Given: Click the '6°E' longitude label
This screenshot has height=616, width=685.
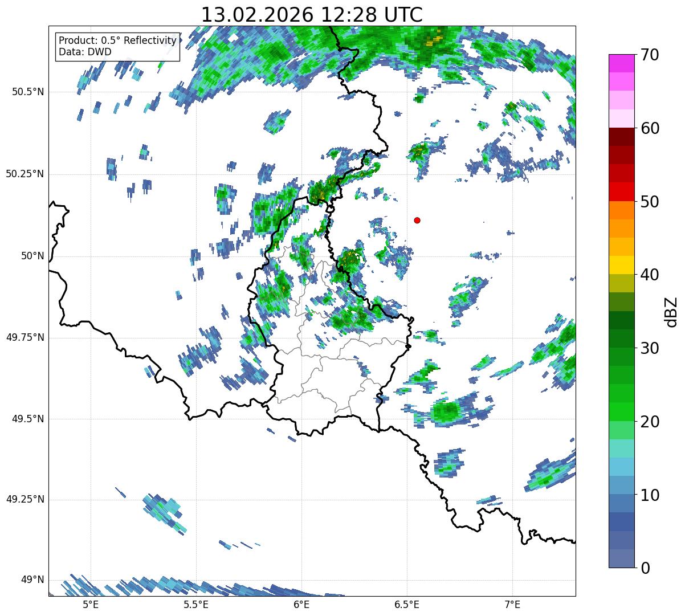Looking at the screenshot, I should pyautogui.click(x=301, y=604).
